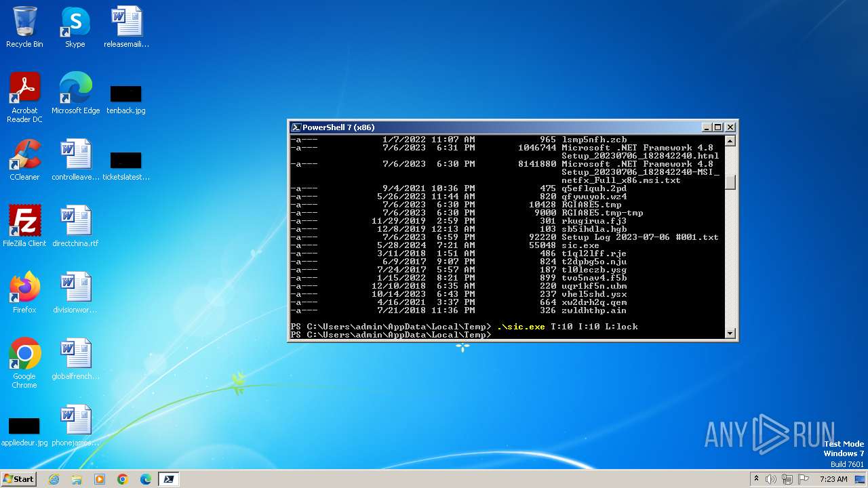Activate the PowerShell taskbar button
868x488 pixels.
(169, 479)
